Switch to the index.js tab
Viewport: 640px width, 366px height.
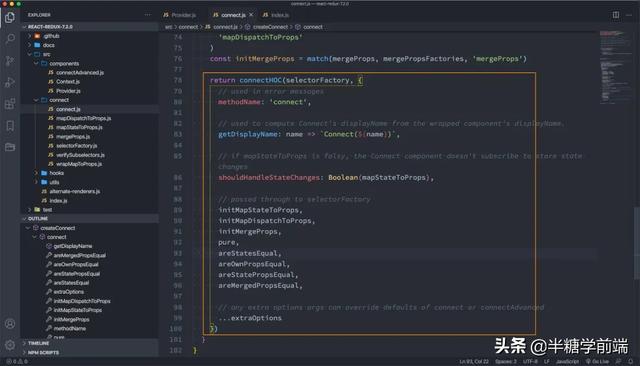(x=276, y=15)
